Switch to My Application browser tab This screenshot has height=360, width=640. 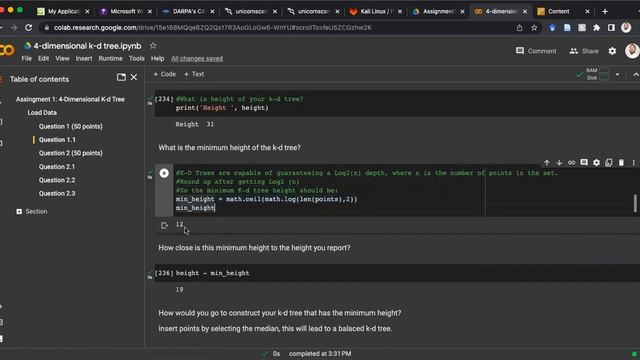tap(63, 11)
